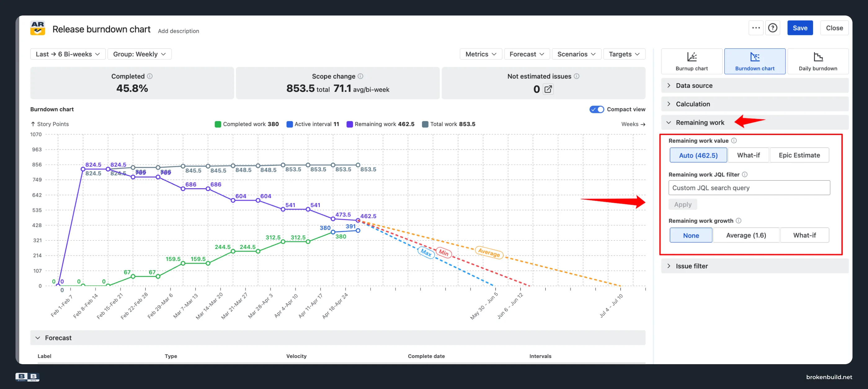Open the Metrics dropdown
The width and height of the screenshot is (868, 389).
click(x=481, y=54)
